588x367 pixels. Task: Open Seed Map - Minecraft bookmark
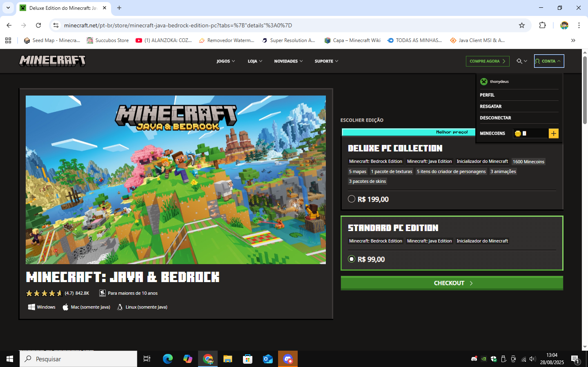[x=52, y=40]
